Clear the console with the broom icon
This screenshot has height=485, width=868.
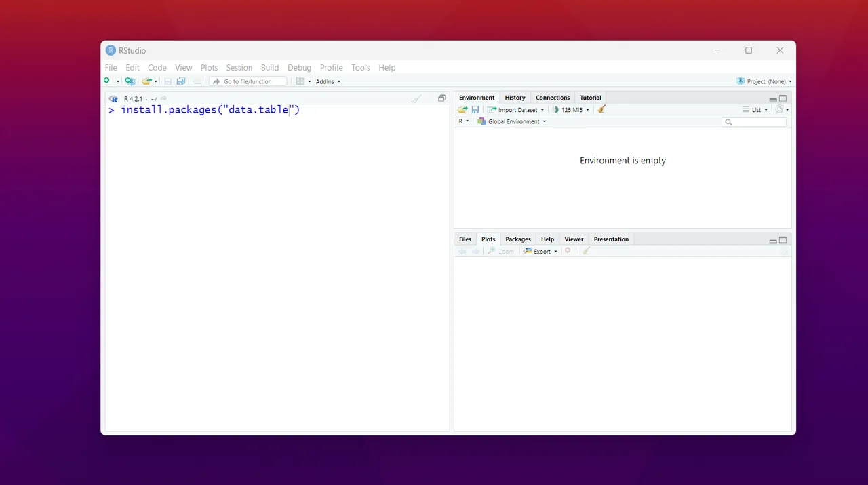point(416,98)
